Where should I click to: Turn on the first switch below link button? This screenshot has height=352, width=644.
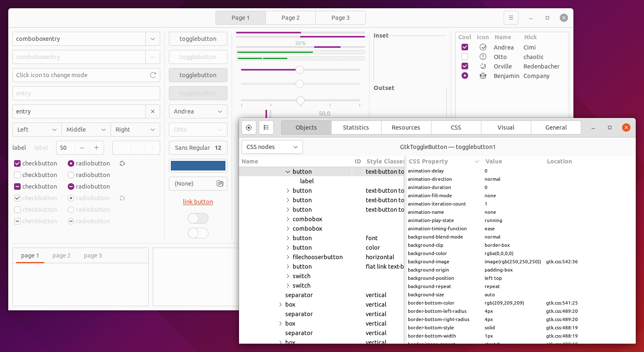(198, 218)
